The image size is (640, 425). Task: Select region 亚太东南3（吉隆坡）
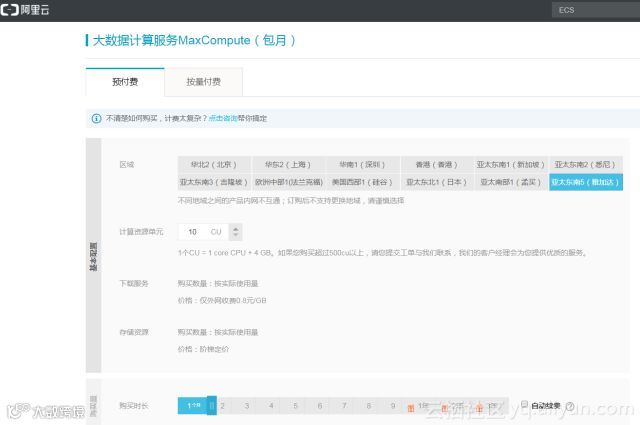point(214,182)
